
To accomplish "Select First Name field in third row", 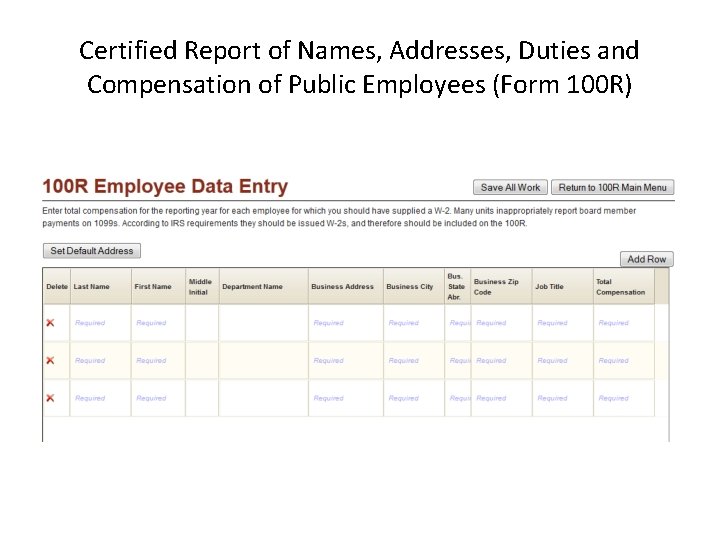I will click(158, 398).
